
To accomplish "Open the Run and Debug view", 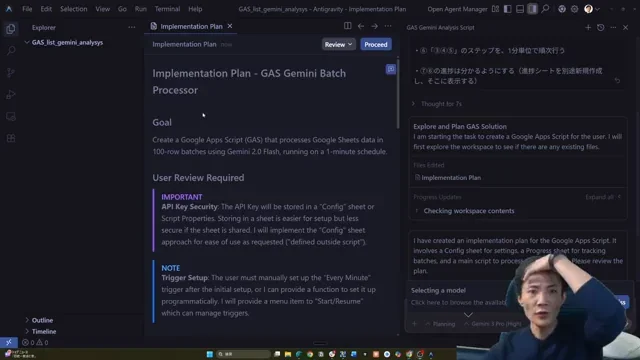I will click(11, 95).
